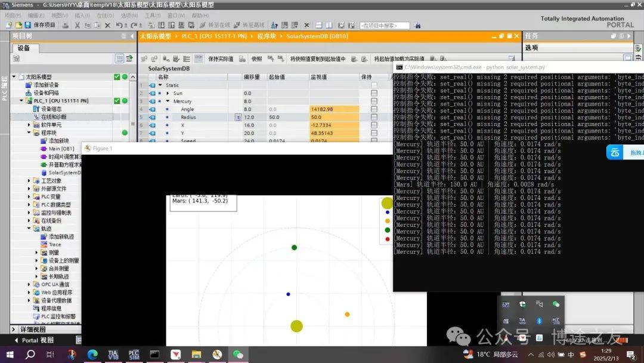644x363 pixels.
Task: Collapse the Mercury variable branch
Action: 168,101
